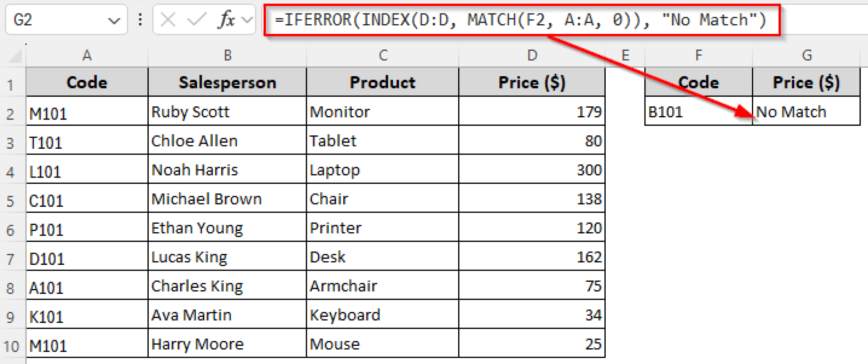Click the Cancel X icon beside formula bar
868x364 pixels.
click(x=169, y=19)
